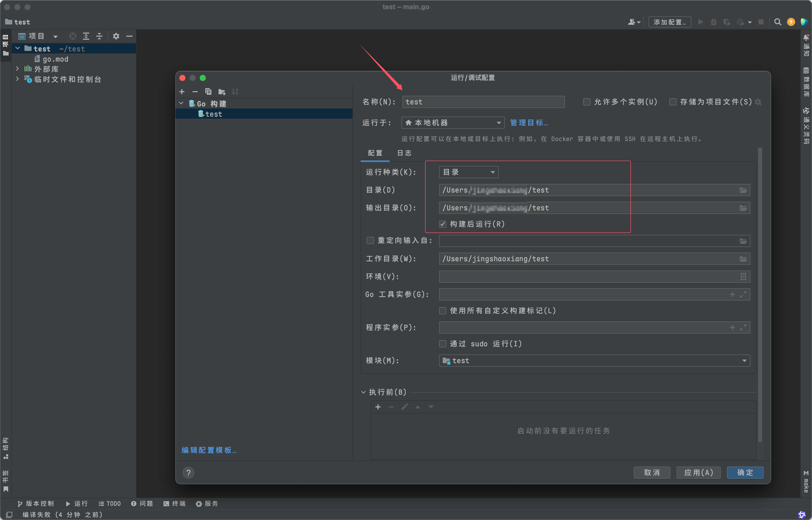The width and height of the screenshot is (812, 520).
Task: Click the dialog vertical scrollbar
Action: pyautogui.click(x=760, y=294)
